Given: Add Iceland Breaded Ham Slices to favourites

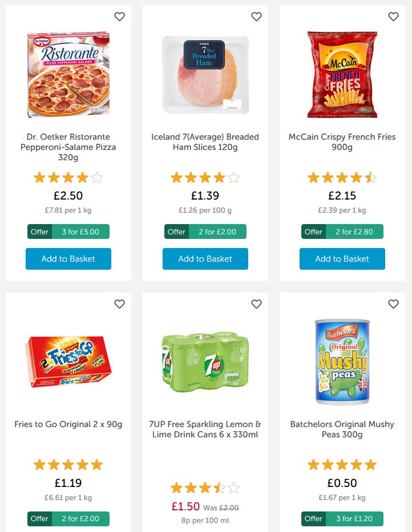Looking at the screenshot, I should [257, 17].
